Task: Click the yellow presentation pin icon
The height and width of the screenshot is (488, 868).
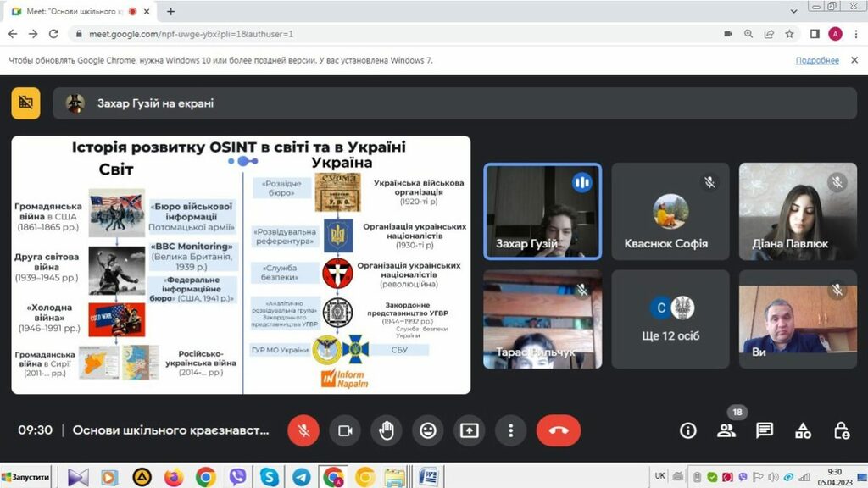Action: coord(26,103)
